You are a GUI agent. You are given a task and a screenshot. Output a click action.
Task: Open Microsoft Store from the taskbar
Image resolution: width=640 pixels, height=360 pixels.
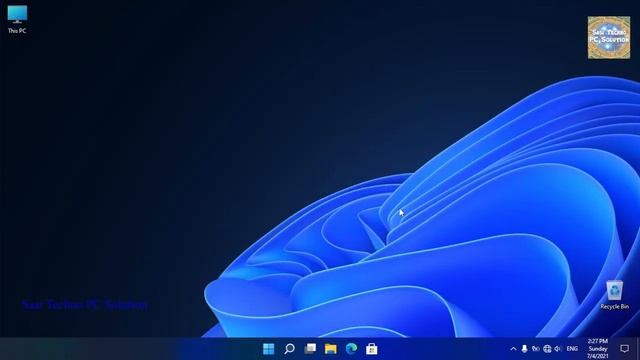point(371,349)
